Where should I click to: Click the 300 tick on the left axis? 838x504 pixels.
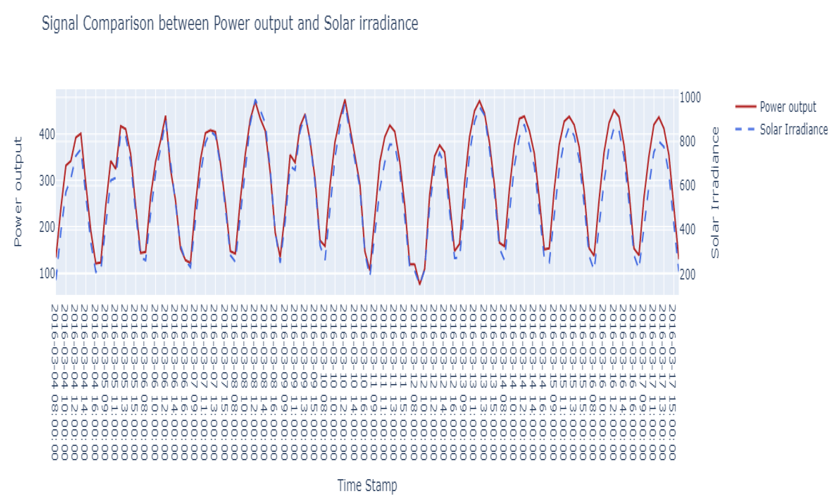click(x=47, y=181)
